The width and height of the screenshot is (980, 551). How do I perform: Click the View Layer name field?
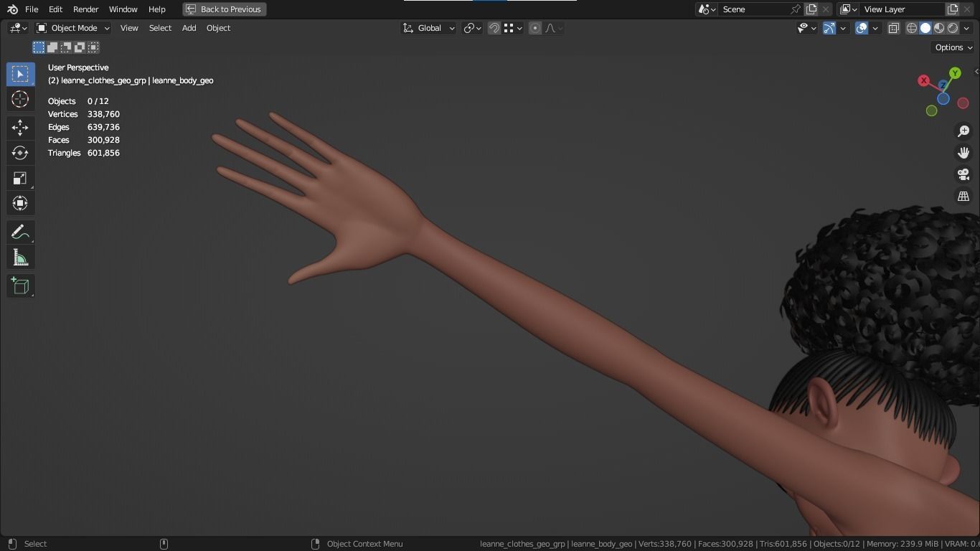coord(903,9)
